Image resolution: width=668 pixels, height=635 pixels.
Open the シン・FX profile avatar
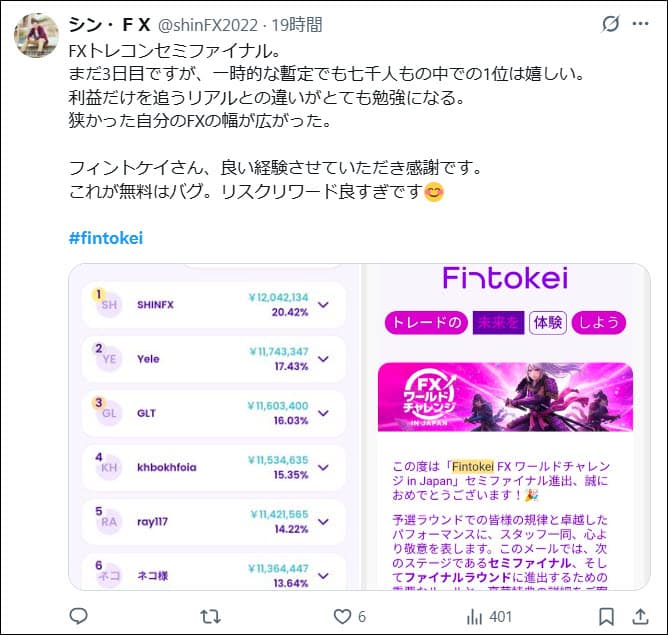click(37, 35)
